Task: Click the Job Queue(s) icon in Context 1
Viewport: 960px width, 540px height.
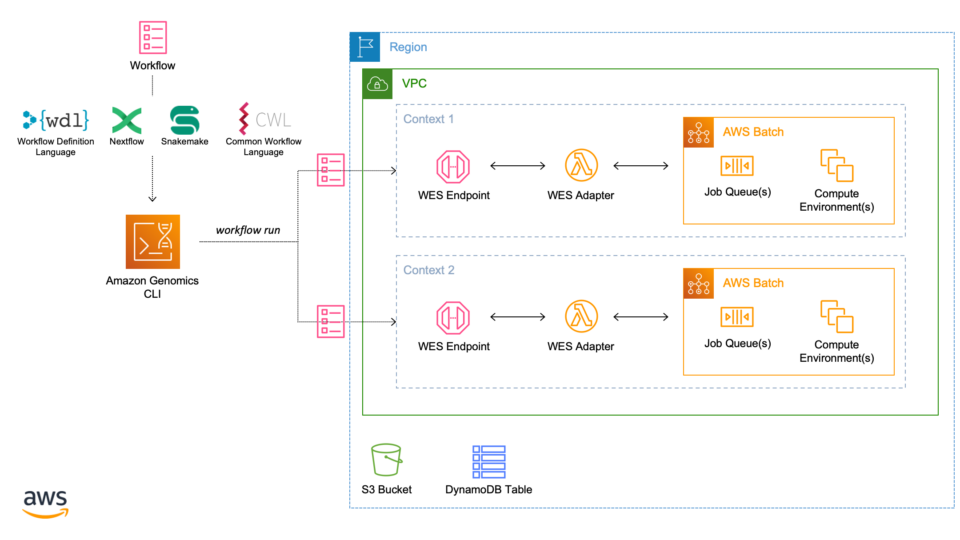Action: pyautogui.click(x=737, y=166)
